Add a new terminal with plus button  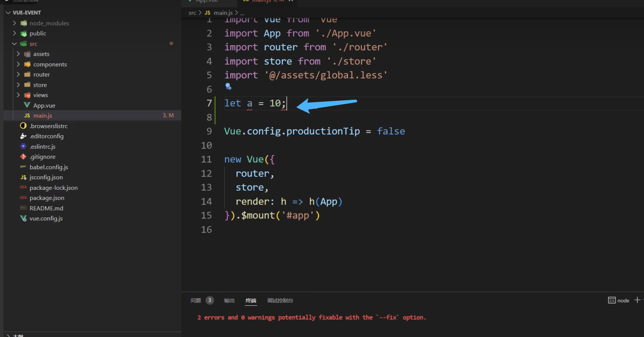tap(637, 300)
